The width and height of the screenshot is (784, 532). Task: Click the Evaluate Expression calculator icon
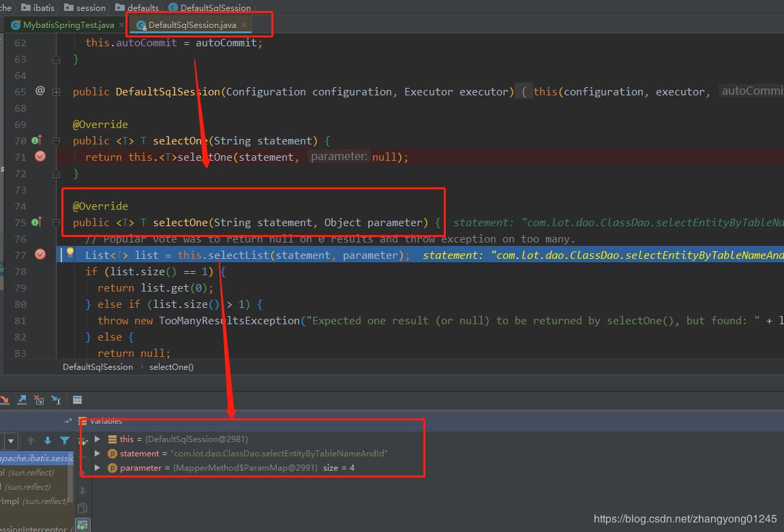point(77,400)
